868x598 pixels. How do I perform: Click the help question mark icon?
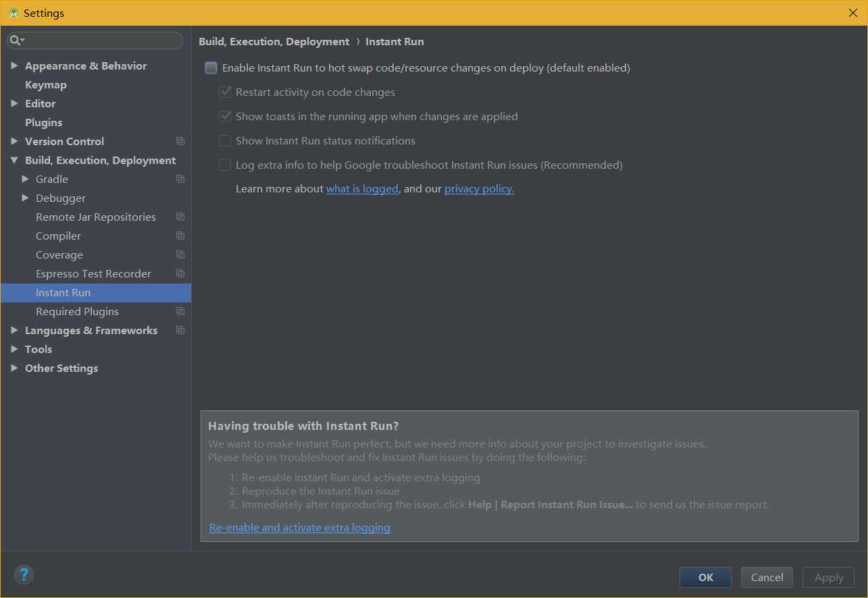(x=24, y=575)
